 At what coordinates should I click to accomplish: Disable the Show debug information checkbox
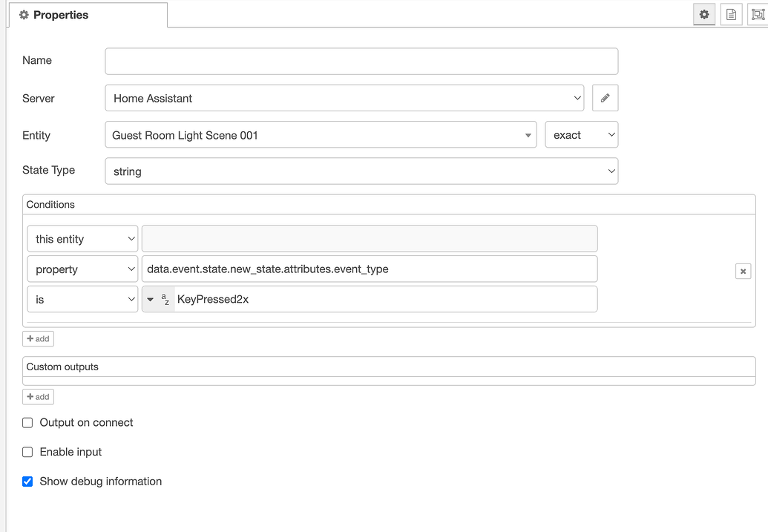point(27,481)
